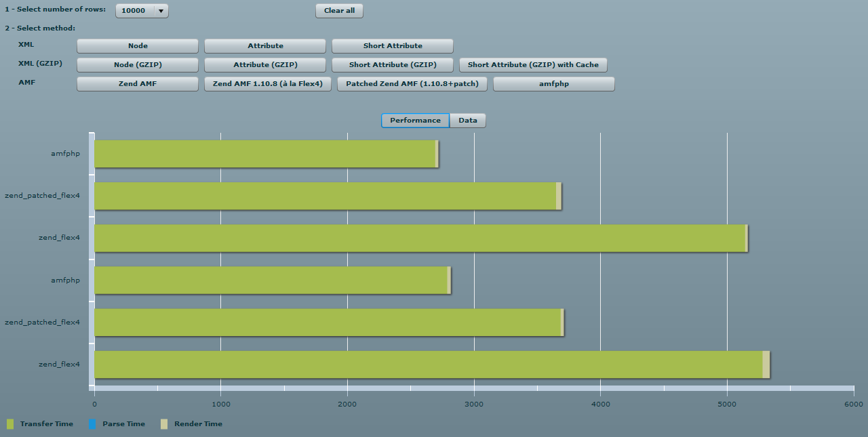Select Short Attribute (GZIP) with Cache

[533, 65]
